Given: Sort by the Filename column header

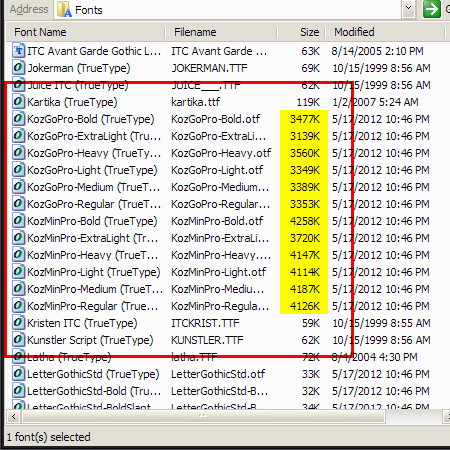Looking at the screenshot, I should click(221, 32).
